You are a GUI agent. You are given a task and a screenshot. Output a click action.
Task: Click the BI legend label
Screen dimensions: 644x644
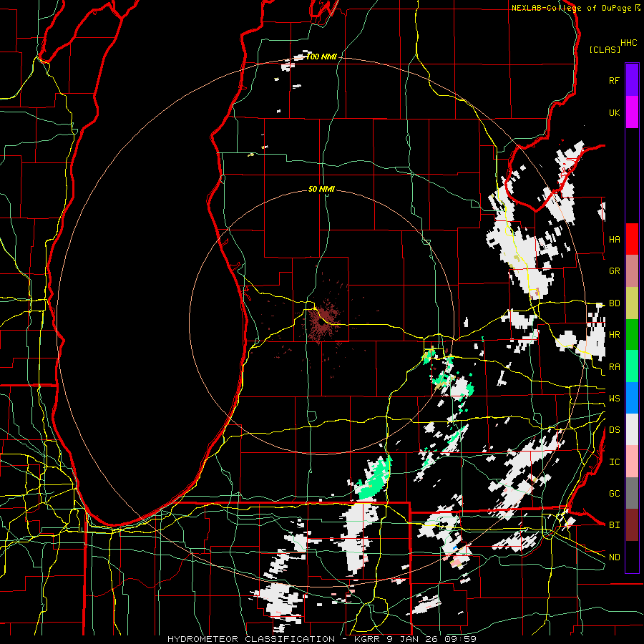pos(614,525)
